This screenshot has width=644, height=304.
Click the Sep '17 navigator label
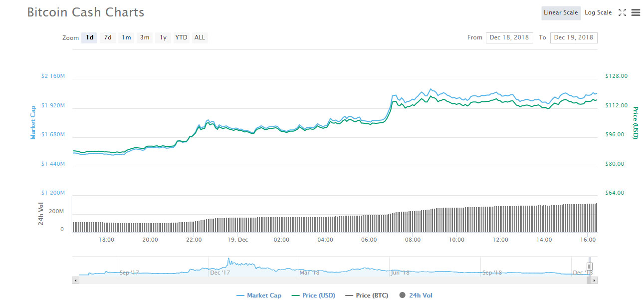pyautogui.click(x=129, y=273)
